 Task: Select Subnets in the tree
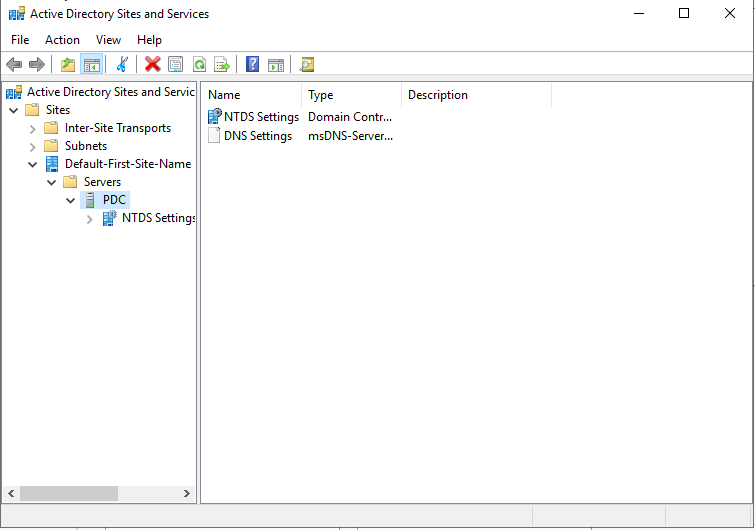86,146
